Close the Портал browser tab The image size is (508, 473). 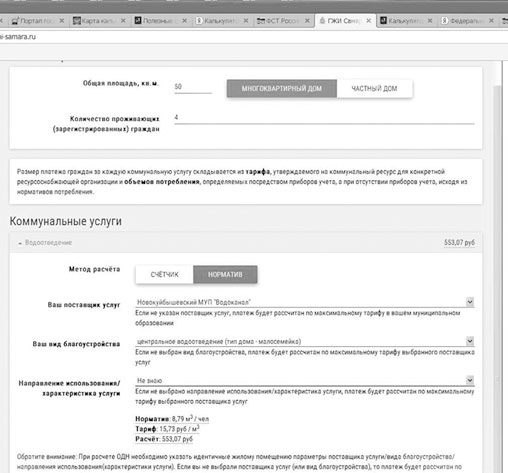point(62,21)
